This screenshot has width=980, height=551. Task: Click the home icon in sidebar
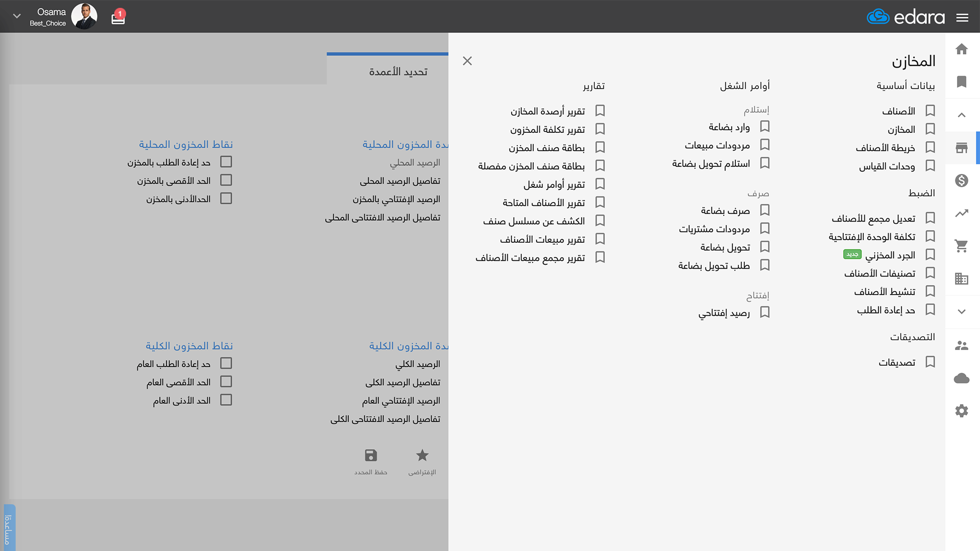961,49
